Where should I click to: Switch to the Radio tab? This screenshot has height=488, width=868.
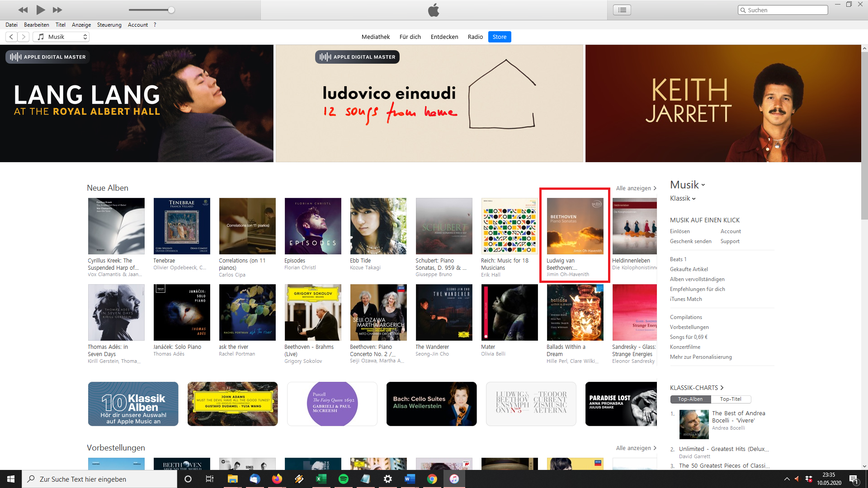coord(475,37)
